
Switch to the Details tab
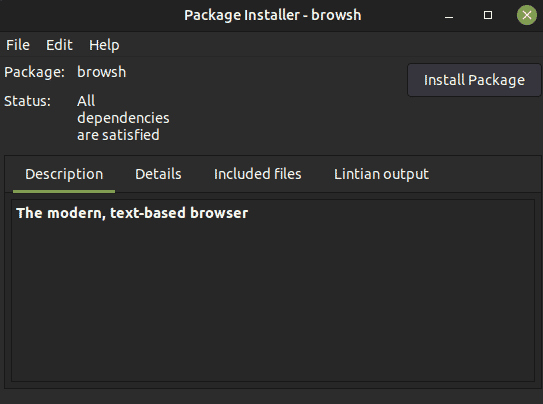(158, 174)
